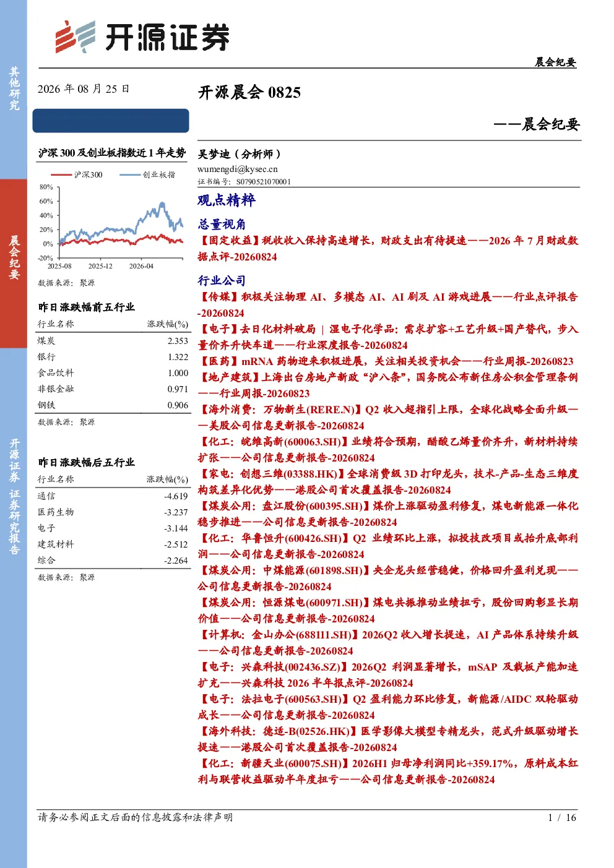The height and width of the screenshot is (868, 614).
Task: Click the 行业公司 subheading
Action: [x=222, y=280]
